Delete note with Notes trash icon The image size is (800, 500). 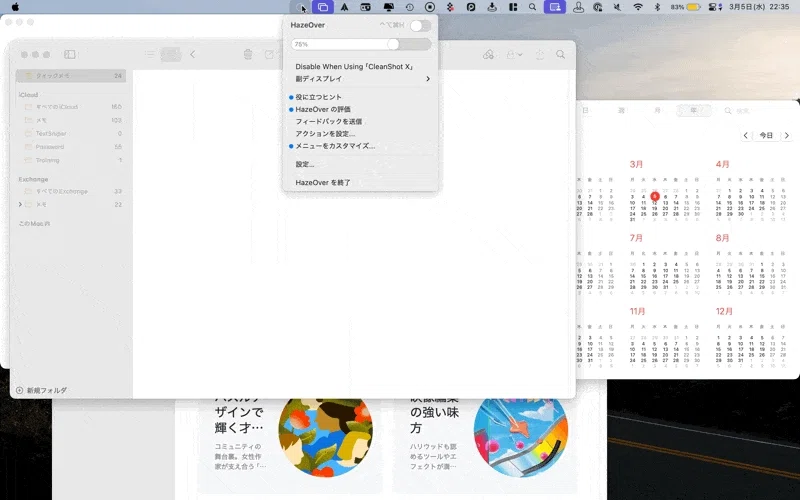tap(248, 55)
